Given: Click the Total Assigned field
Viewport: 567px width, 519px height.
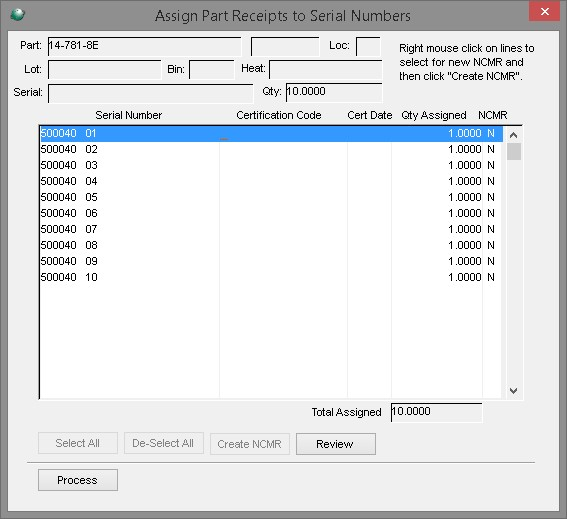Looking at the screenshot, I should coord(436,412).
